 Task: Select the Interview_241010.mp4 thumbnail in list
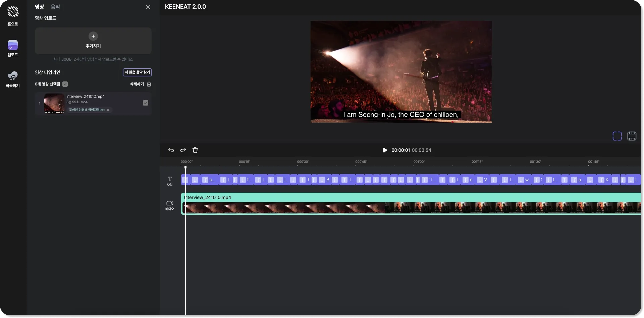54,103
